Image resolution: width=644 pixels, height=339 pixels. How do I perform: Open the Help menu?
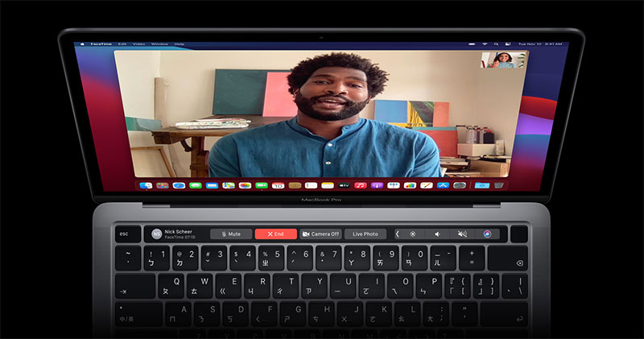point(179,44)
